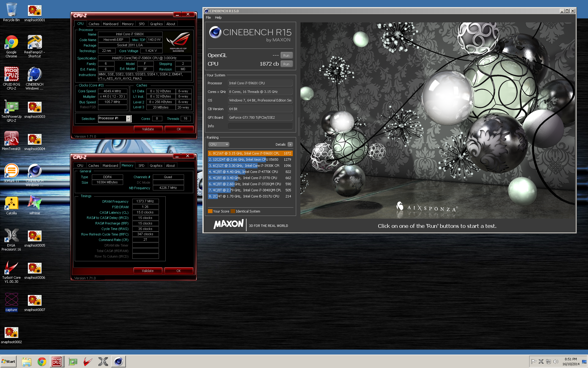Click the Info input field in Cinebench
The height and width of the screenshot is (368, 588).
[260, 126]
